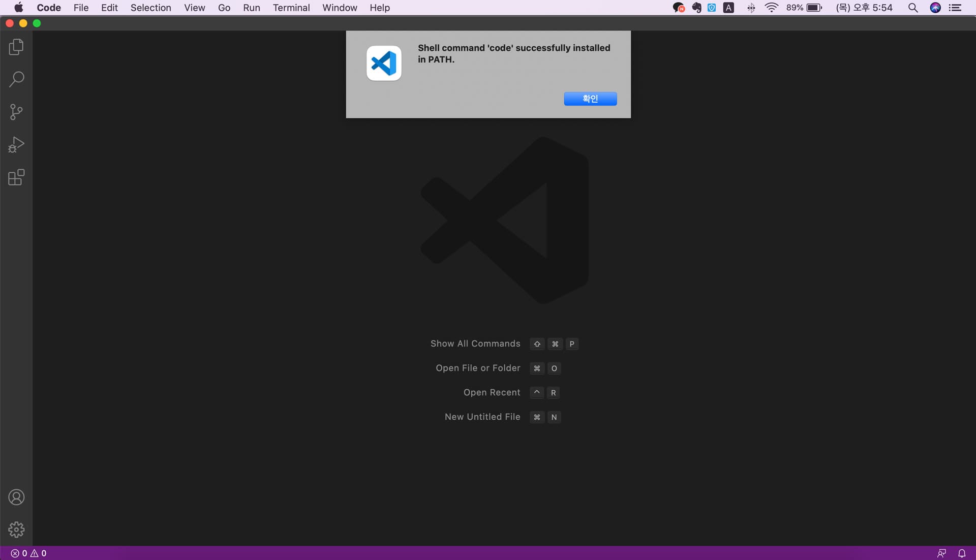The image size is (976, 560).
Task: Click the Open Recent link
Action: pyautogui.click(x=491, y=392)
